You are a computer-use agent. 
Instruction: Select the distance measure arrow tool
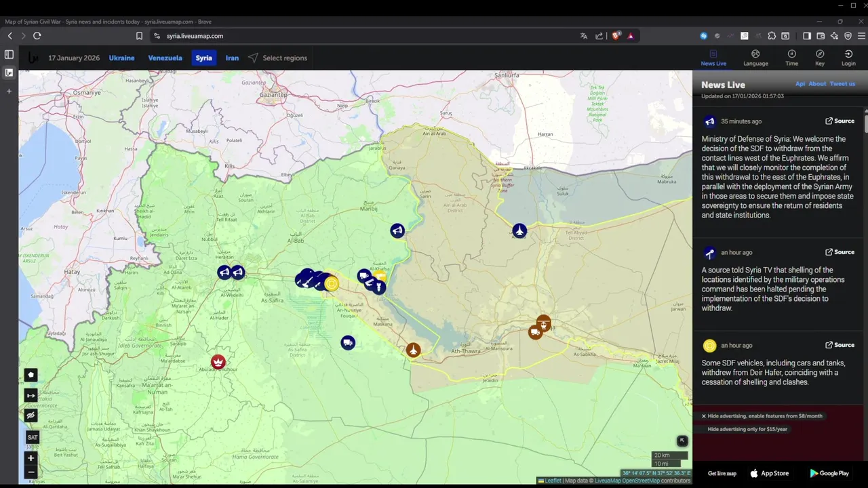31,395
